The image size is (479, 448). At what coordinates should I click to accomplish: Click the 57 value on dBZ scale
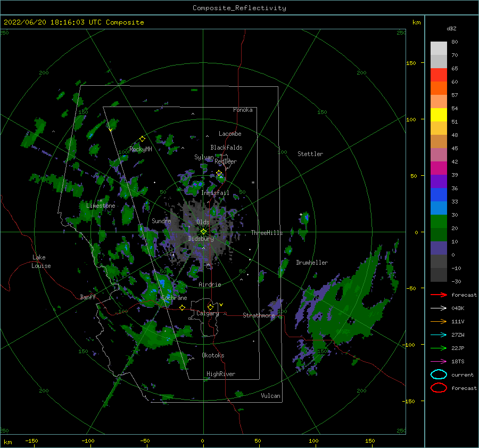pos(455,95)
